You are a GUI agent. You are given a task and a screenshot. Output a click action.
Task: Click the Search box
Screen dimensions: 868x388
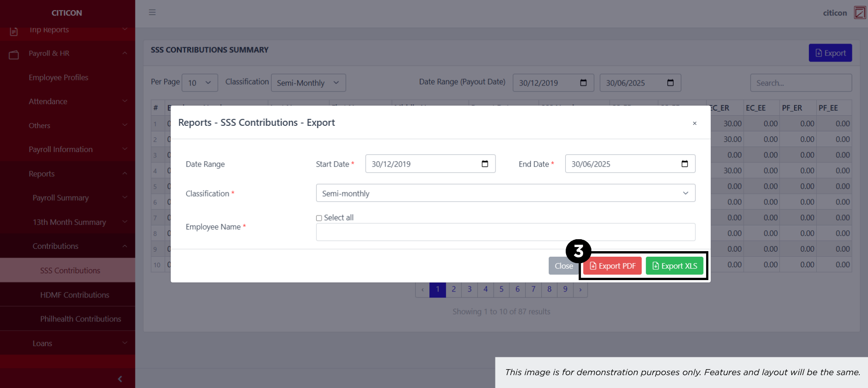pyautogui.click(x=801, y=83)
